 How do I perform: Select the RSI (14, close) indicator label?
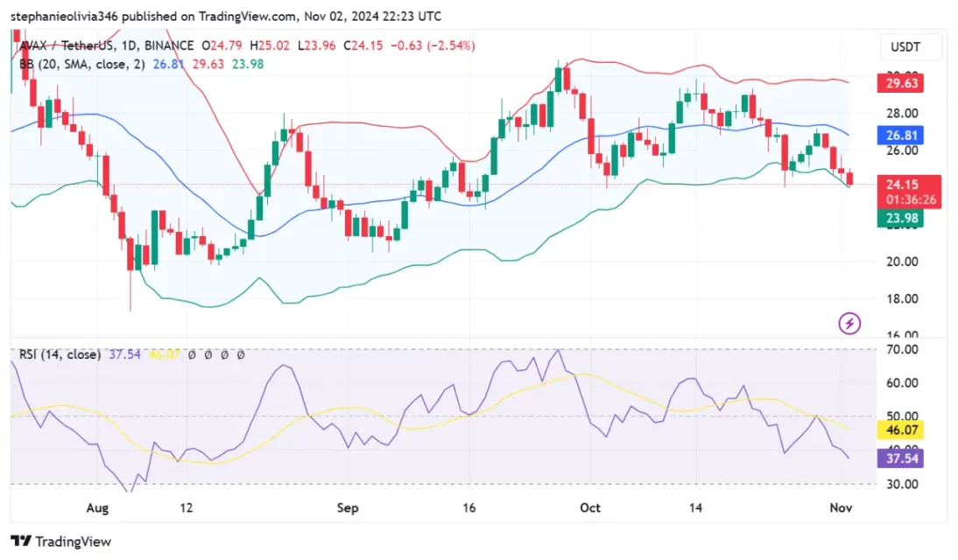coord(61,354)
